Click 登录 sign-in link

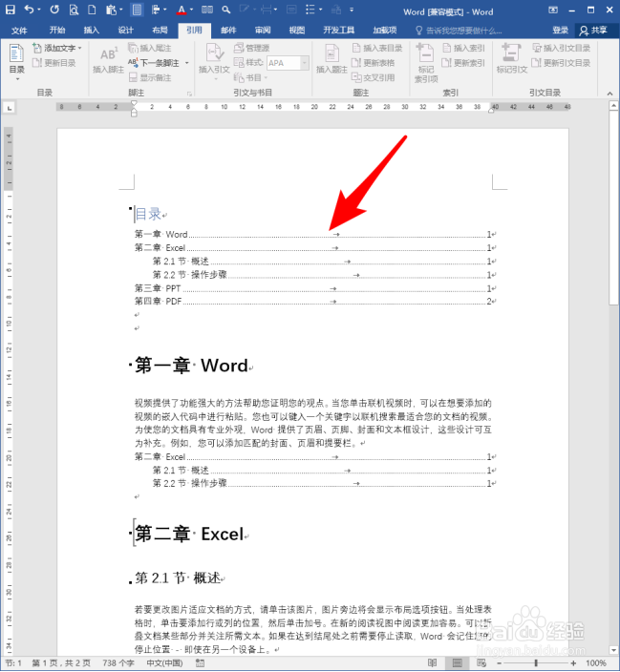tap(560, 30)
